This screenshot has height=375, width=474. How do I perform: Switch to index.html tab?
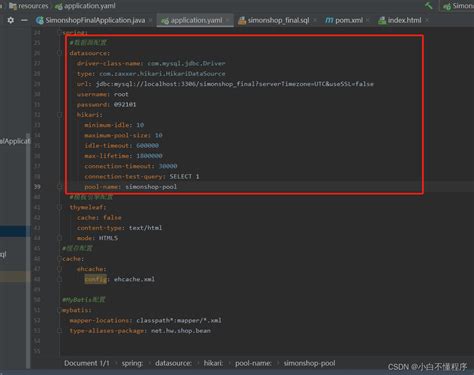tap(400, 20)
